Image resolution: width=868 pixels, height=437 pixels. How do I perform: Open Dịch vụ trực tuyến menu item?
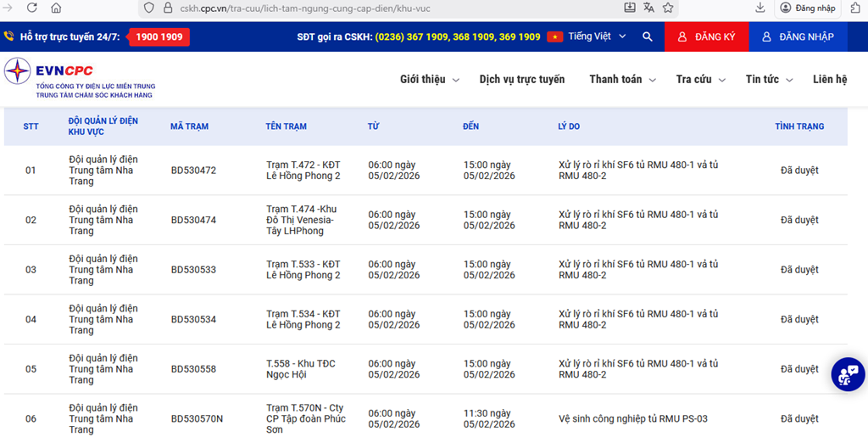click(x=521, y=79)
